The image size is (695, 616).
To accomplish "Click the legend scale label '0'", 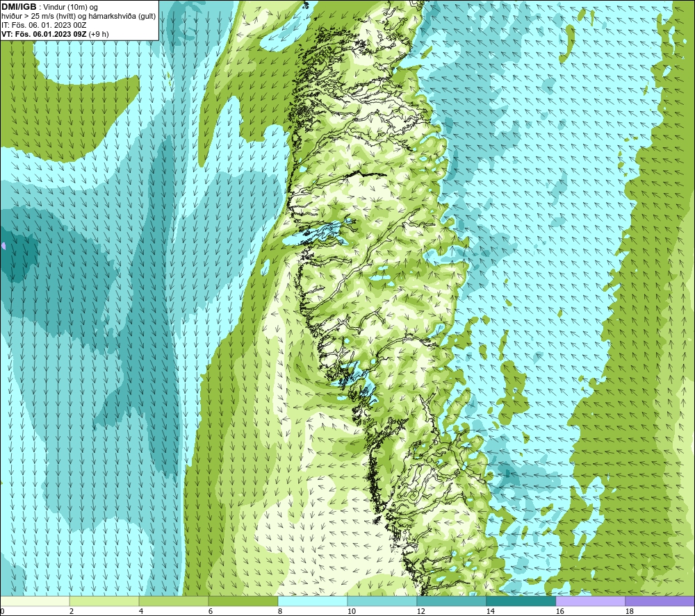I will point(2,611).
